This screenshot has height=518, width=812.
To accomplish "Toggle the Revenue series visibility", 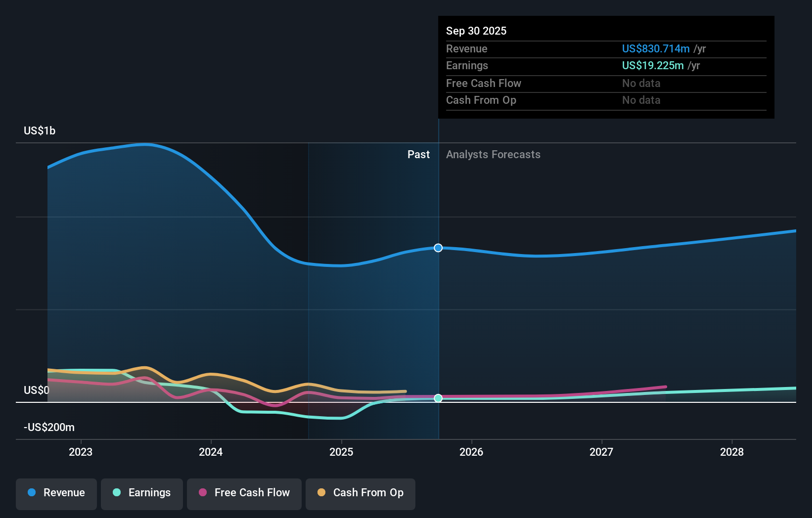I will point(56,493).
